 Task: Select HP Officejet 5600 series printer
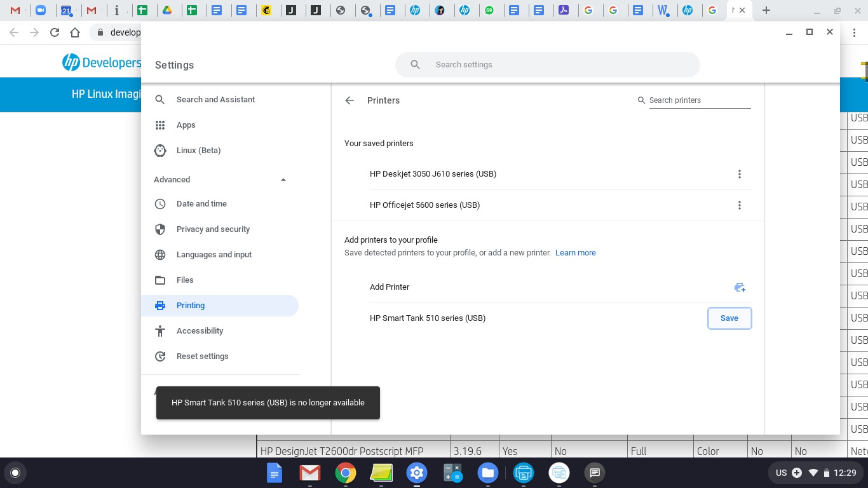click(x=424, y=205)
